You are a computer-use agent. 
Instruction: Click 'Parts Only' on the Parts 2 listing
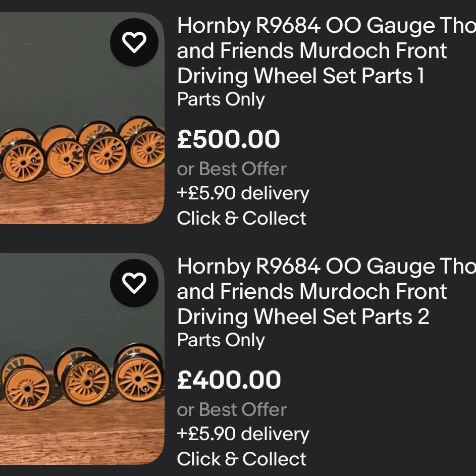click(221, 340)
